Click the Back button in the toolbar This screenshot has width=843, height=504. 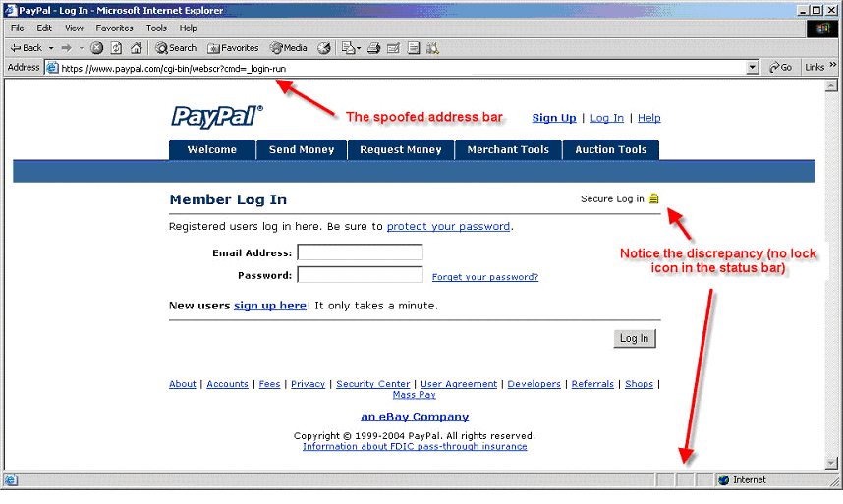(x=27, y=47)
